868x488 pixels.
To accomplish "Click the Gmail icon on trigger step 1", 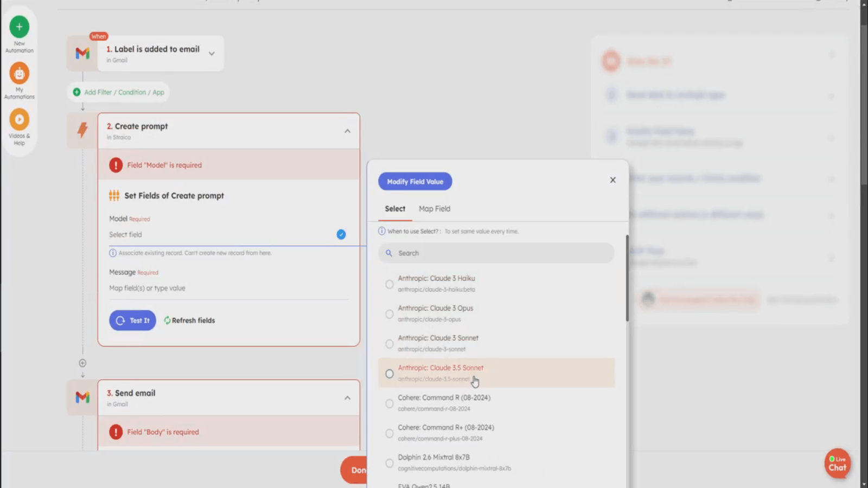I will (x=82, y=53).
